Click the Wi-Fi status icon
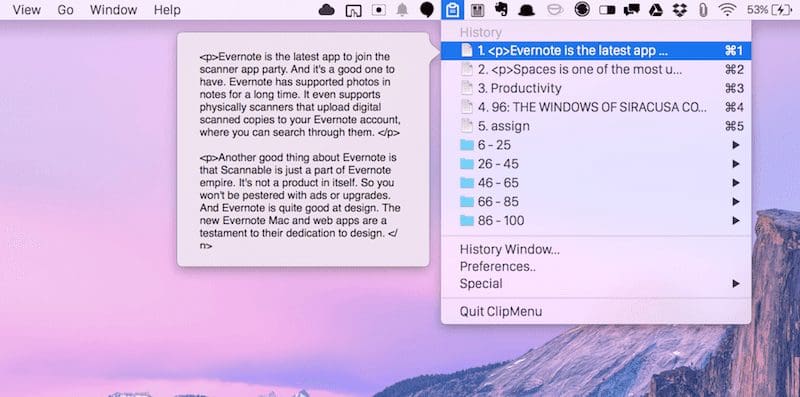Image resolution: width=800 pixels, height=397 pixels. pyautogui.click(x=727, y=10)
